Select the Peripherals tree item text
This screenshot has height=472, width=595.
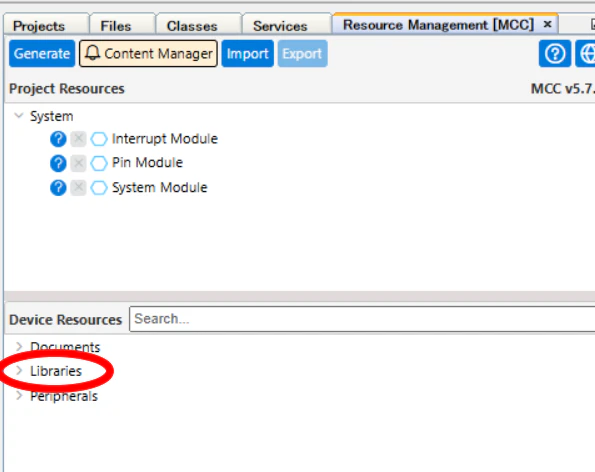pos(64,396)
